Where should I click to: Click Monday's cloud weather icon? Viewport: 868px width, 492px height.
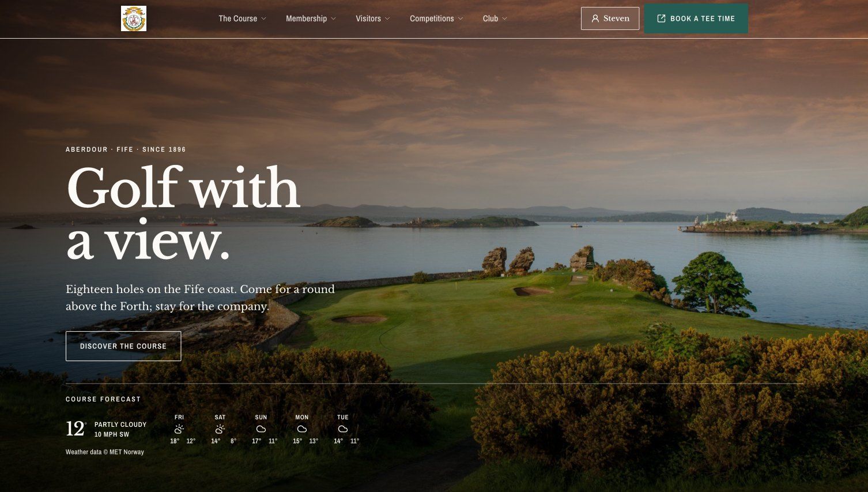click(x=302, y=429)
